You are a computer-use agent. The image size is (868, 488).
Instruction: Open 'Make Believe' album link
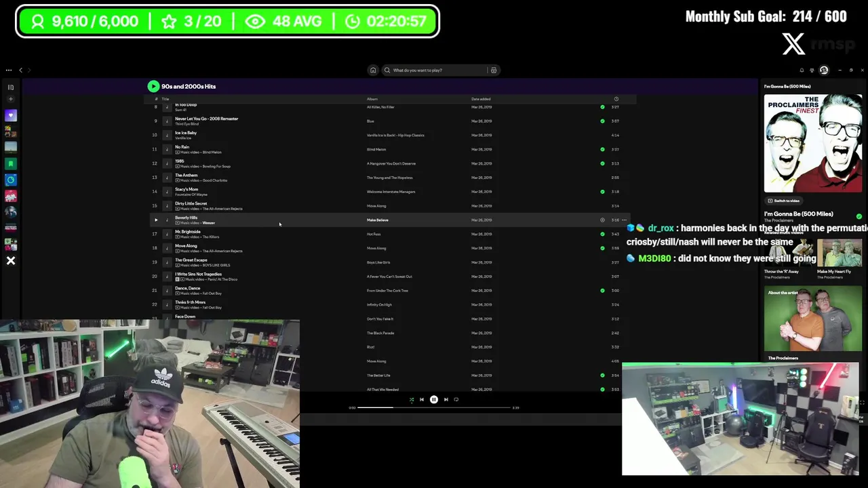coord(378,220)
